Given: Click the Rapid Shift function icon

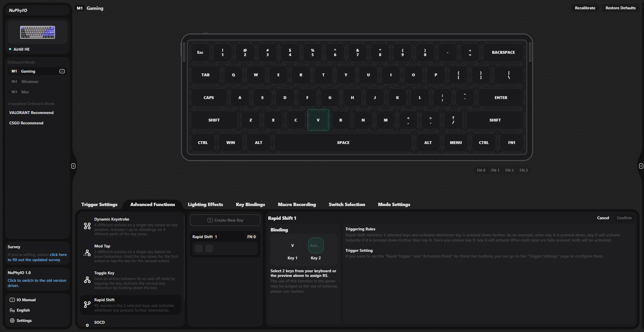Looking at the screenshot, I should (x=87, y=305).
